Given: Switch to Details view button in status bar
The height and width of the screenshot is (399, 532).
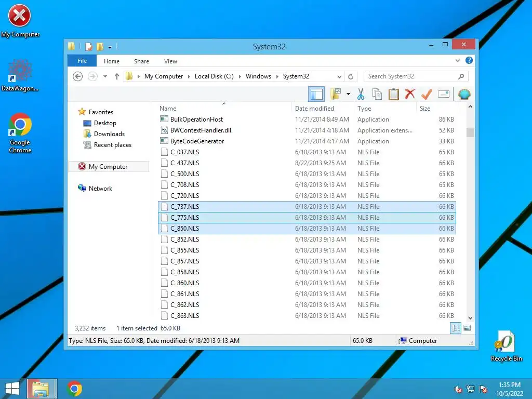Looking at the screenshot, I should (456, 328).
